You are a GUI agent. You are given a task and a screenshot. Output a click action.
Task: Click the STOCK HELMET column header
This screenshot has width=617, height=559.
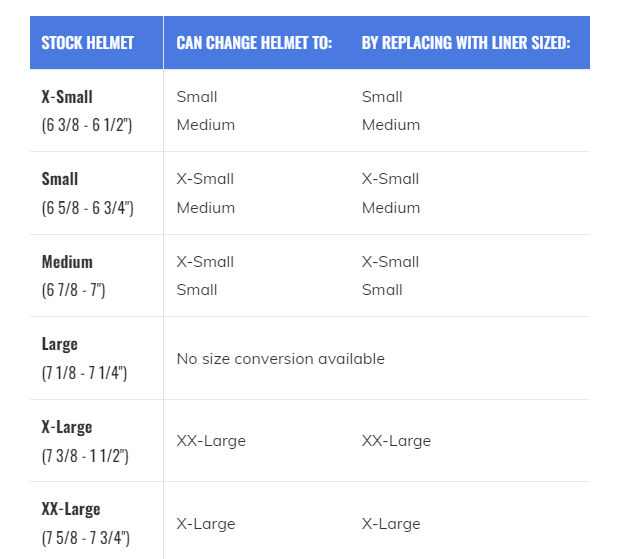87,43
